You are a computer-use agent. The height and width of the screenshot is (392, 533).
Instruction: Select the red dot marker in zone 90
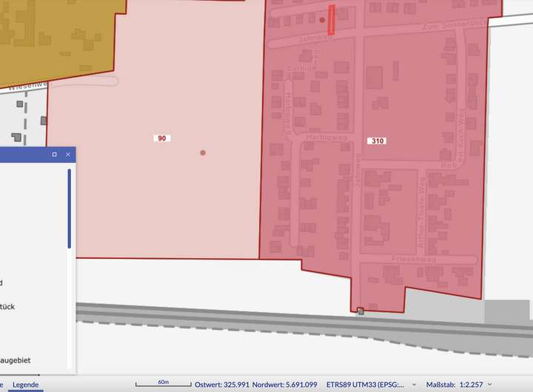coord(203,153)
